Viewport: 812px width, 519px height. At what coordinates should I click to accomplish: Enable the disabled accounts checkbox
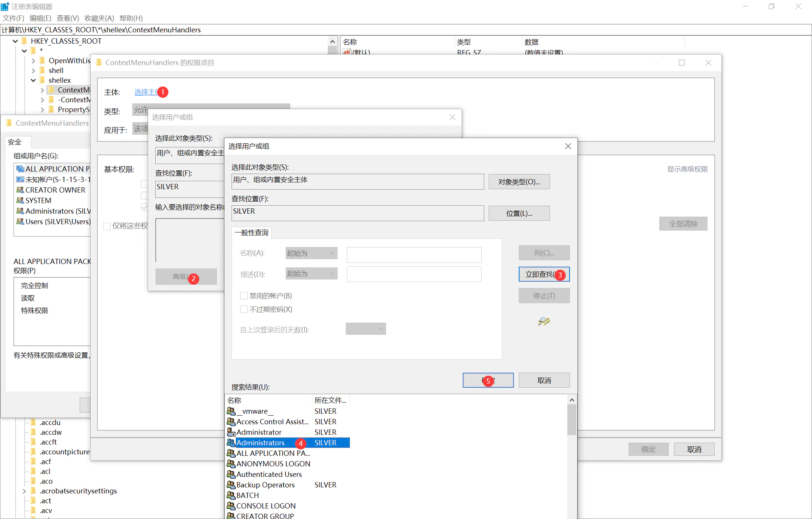pyautogui.click(x=244, y=296)
